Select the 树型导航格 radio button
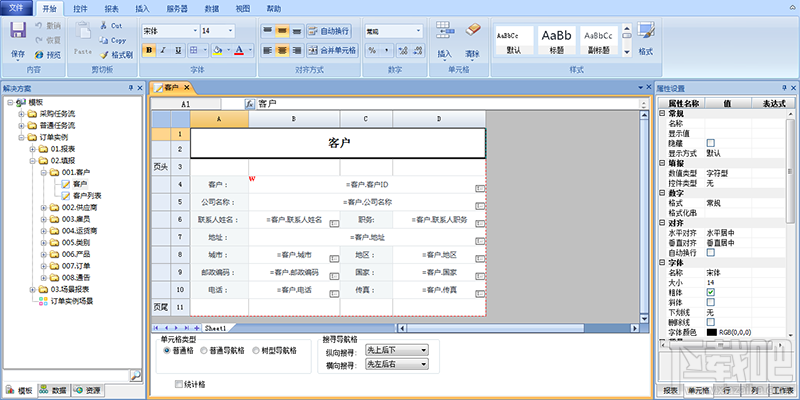Image resolution: width=800 pixels, height=400 pixels. pyautogui.click(x=256, y=351)
